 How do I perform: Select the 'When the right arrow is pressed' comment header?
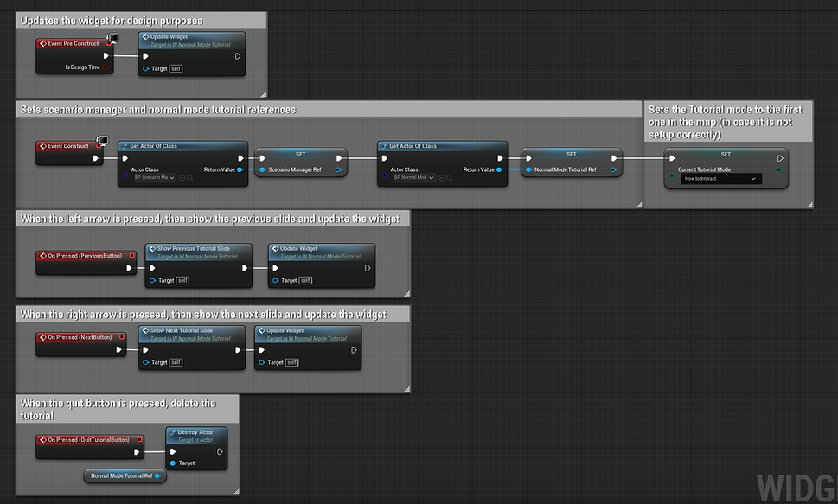pyautogui.click(x=213, y=315)
